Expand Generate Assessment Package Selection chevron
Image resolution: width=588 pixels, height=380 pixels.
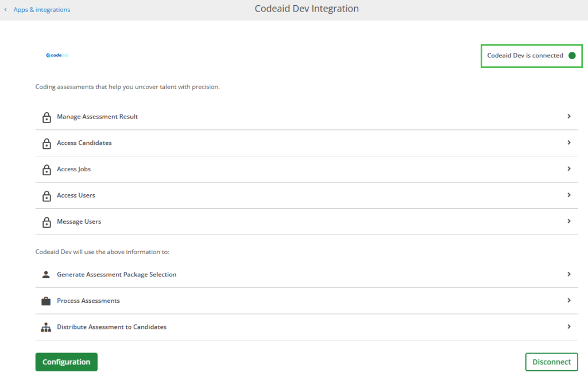coord(568,274)
